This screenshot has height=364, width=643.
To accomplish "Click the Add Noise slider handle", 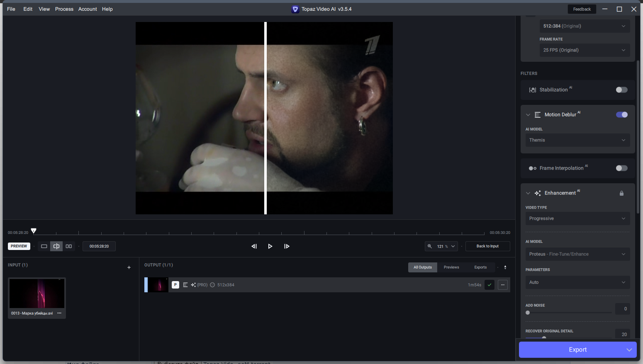I will tap(528, 313).
